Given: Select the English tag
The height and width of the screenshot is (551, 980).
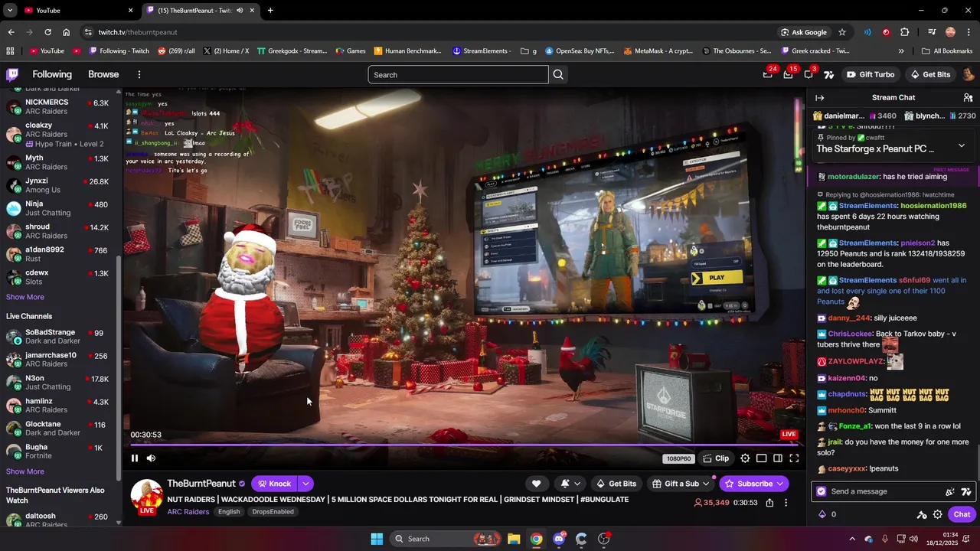Looking at the screenshot, I should [x=229, y=512].
